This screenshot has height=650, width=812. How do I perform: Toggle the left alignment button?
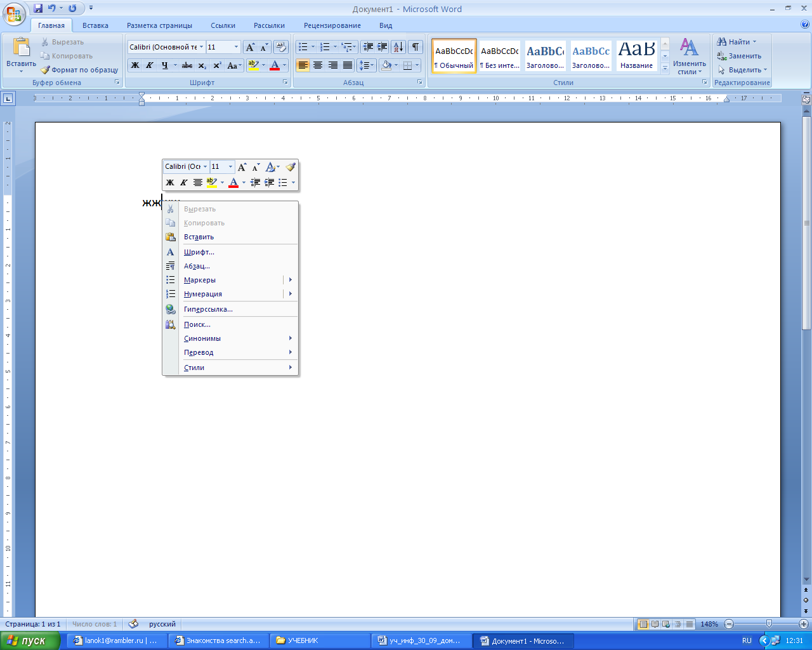tap(303, 65)
